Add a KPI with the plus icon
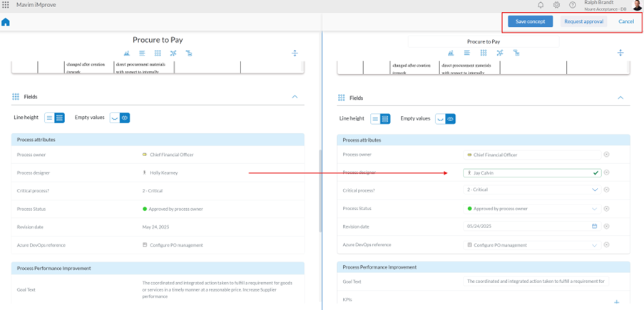Screen dimensions: 644x310 (617, 301)
